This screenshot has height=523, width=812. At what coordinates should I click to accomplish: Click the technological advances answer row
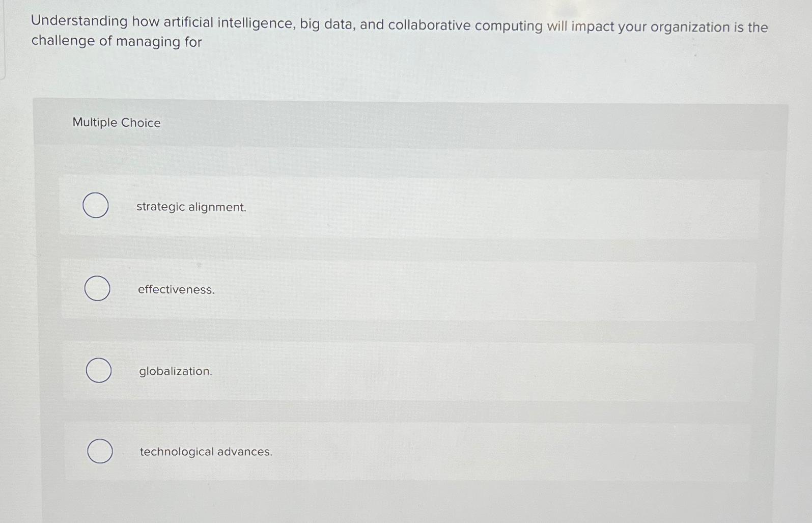pyautogui.click(x=356, y=452)
